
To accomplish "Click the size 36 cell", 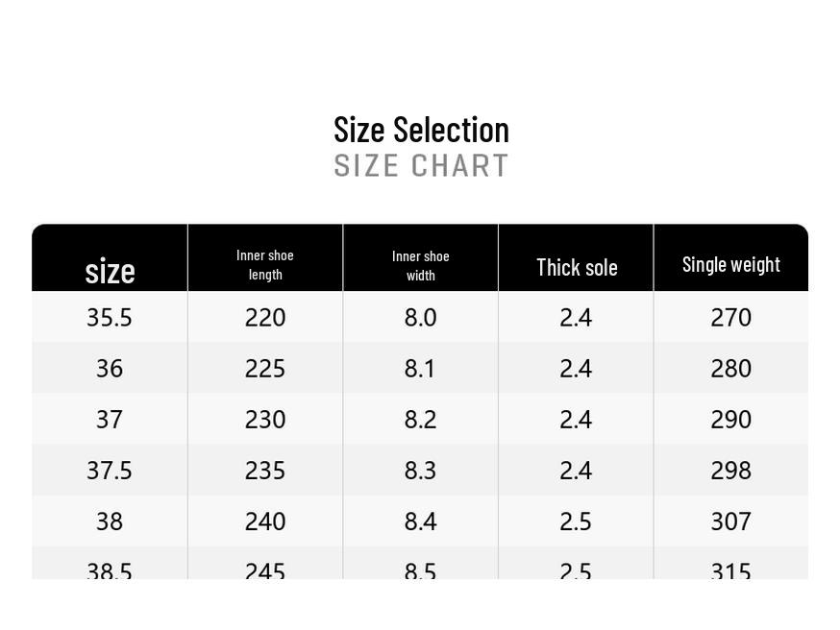I will (110, 369).
